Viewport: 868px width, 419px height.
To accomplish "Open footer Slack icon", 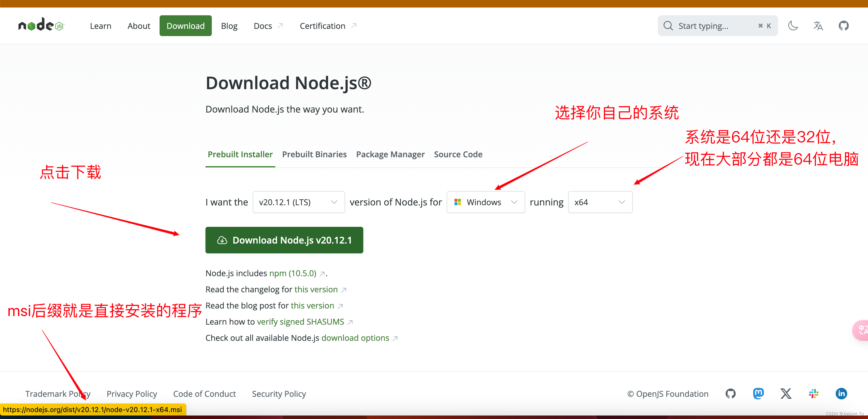I will [x=813, y=393].
